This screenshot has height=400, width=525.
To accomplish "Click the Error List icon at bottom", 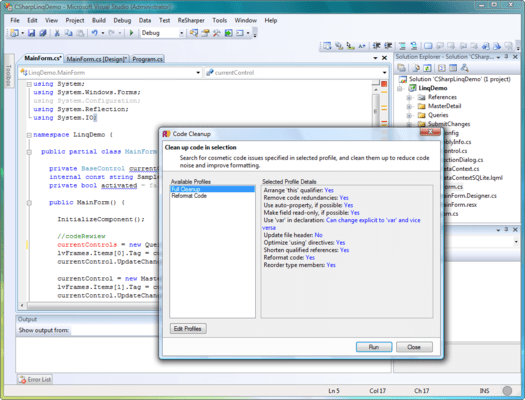I will tap(22, 380).
